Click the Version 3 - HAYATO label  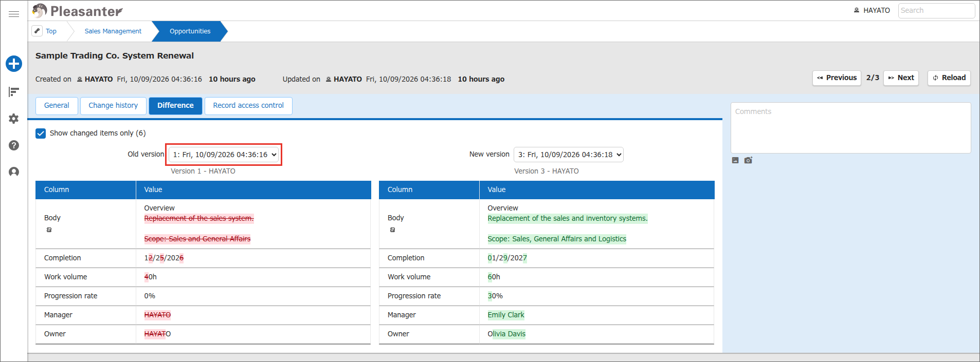point(547,172)
